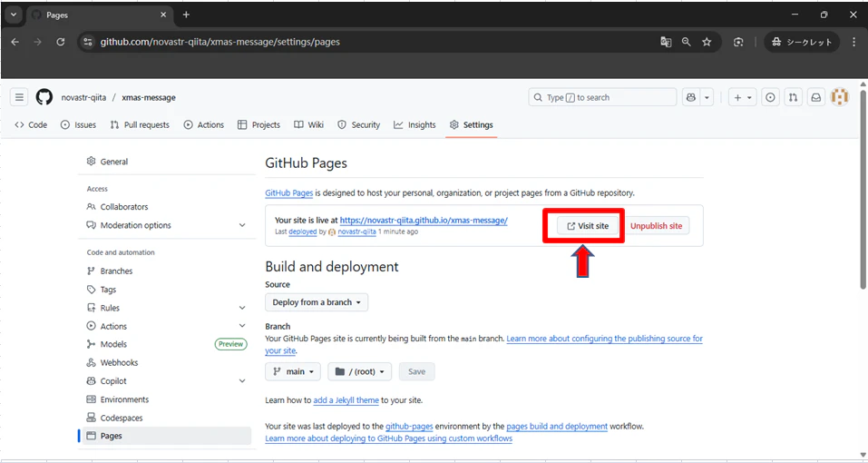Click the GitHub Octocat logo
868x463 pixels.
[44, 97]
